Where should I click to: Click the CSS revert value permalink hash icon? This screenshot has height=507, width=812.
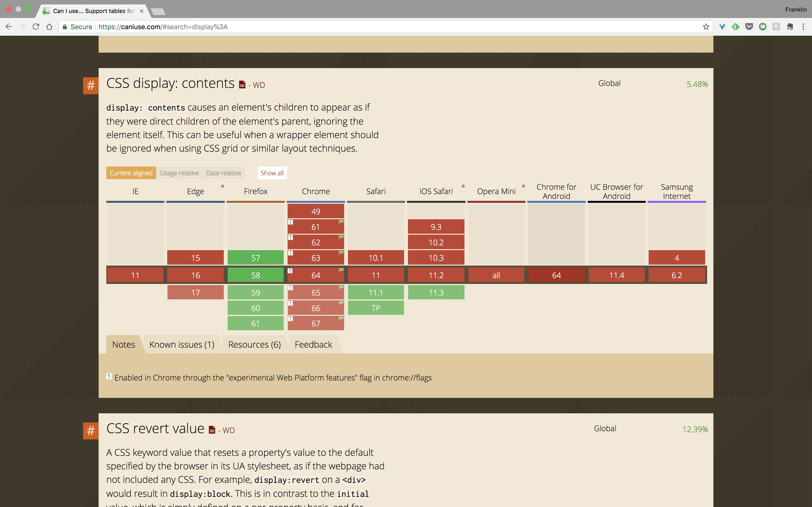tap(91, 430)
